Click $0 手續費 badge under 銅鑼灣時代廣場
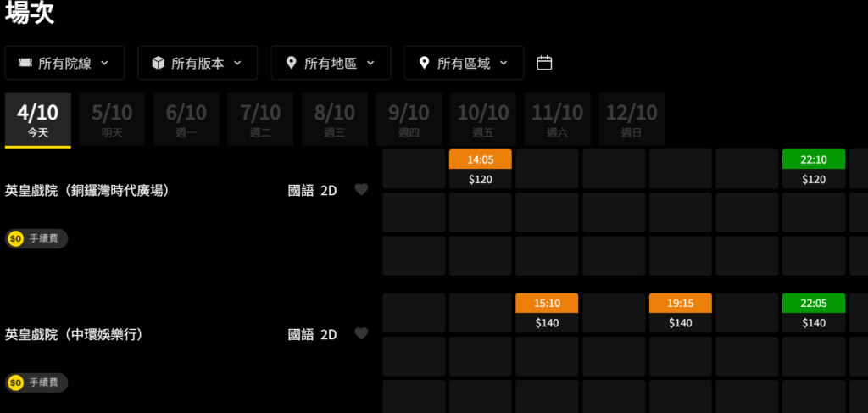The image size is (868, 413). point(36,239)
